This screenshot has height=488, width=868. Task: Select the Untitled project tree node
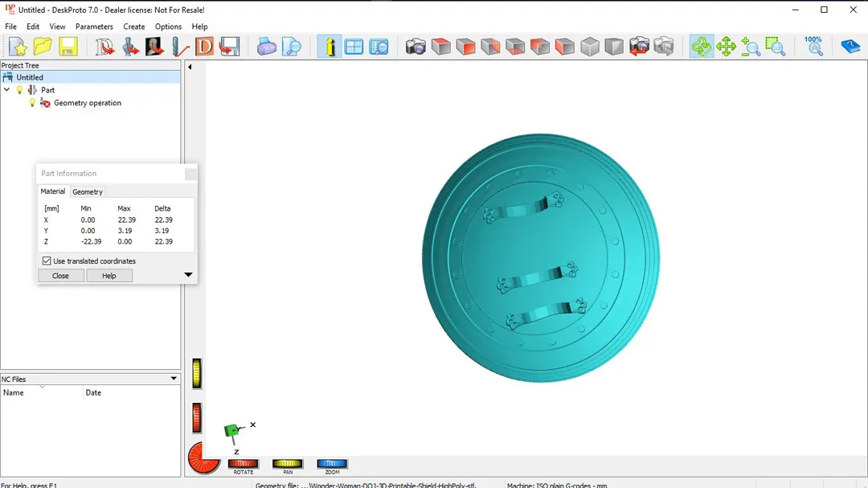pos(30,77)
